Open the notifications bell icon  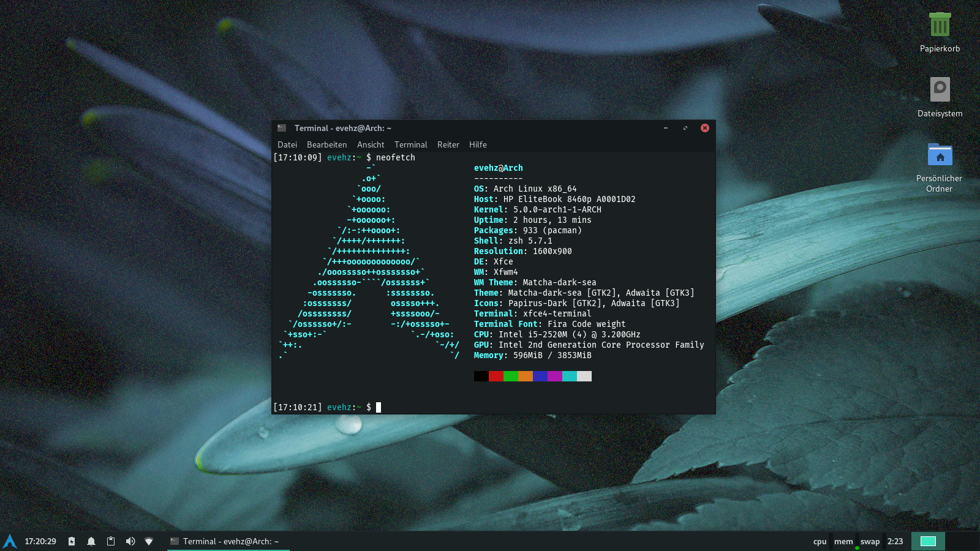point(91,541)
